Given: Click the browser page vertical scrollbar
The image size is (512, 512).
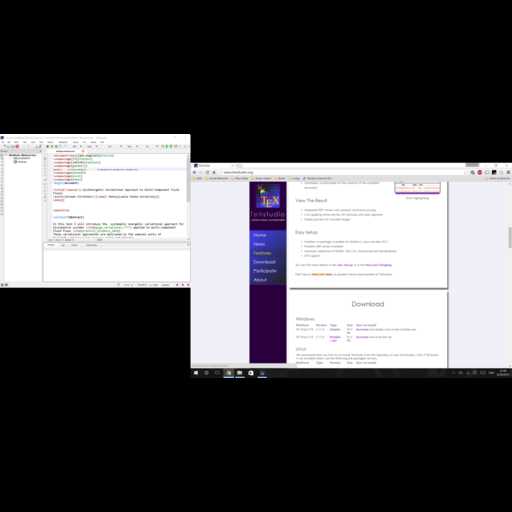Looking at the screenshot, I should pyautogui.click(x=510, y=274).
